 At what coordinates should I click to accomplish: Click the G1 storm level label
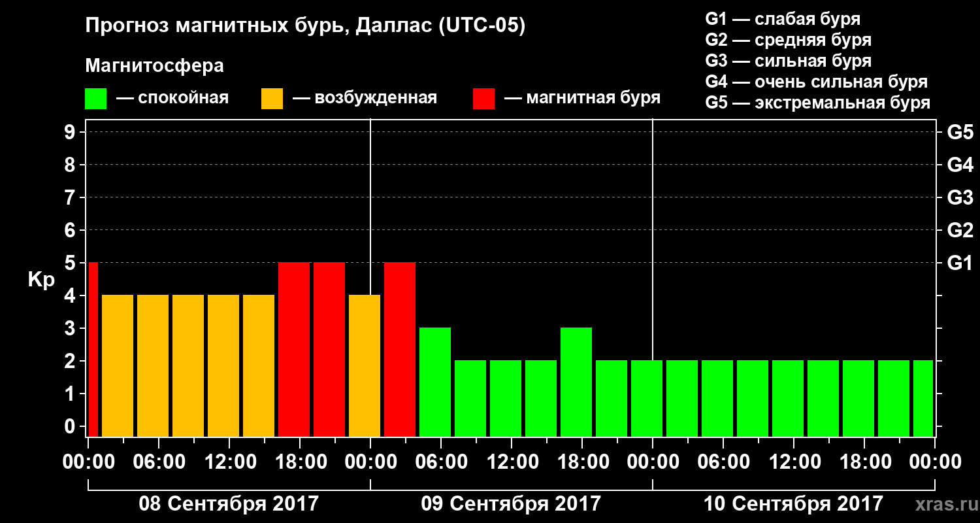960,263
